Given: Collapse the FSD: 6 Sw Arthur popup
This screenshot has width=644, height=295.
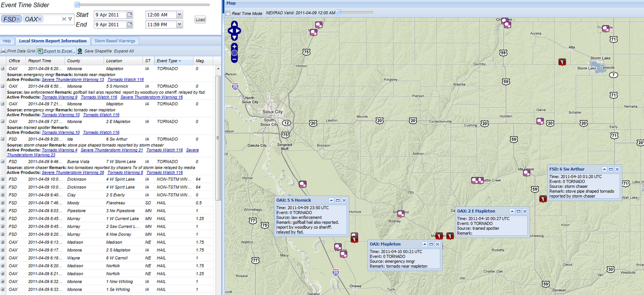Looking at the screenshot, I should (604, 169).
